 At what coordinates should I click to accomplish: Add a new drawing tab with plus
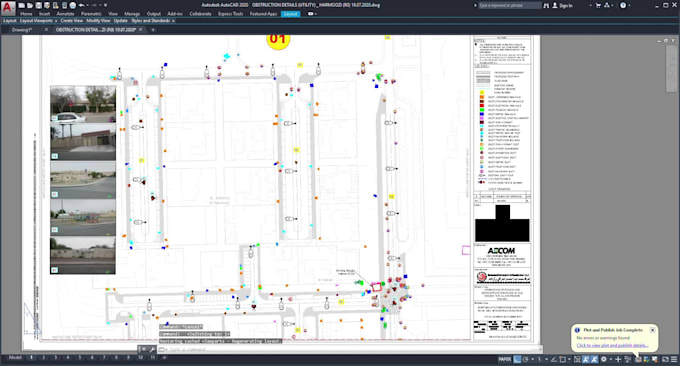pyautogui.click(x=153, y=30)
